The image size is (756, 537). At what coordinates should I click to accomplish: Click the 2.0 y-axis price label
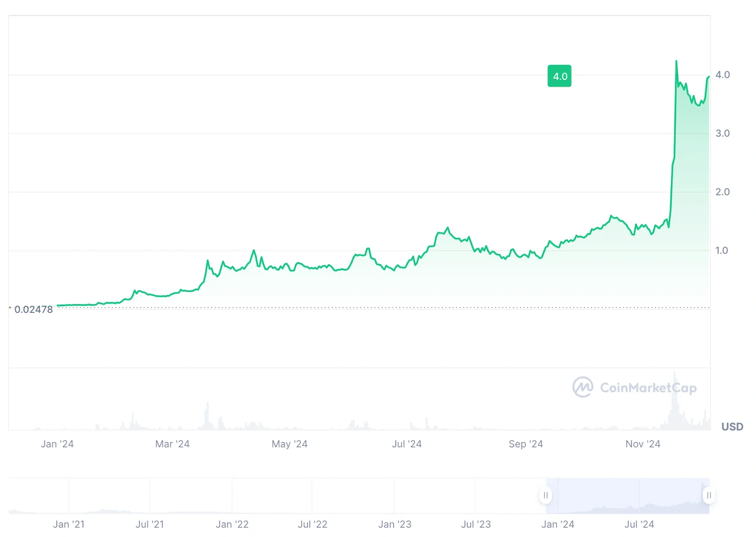pos(722,192)
